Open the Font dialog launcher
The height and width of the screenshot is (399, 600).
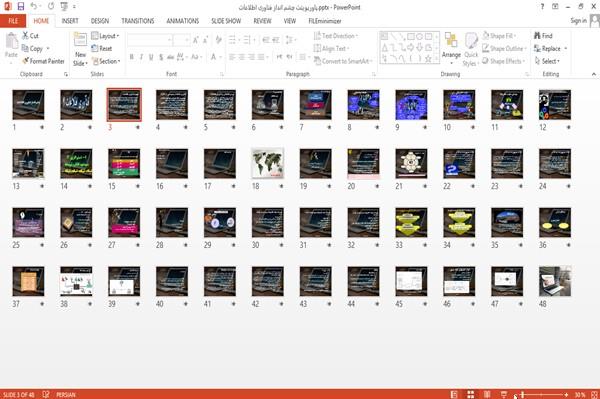pos(222,74)
